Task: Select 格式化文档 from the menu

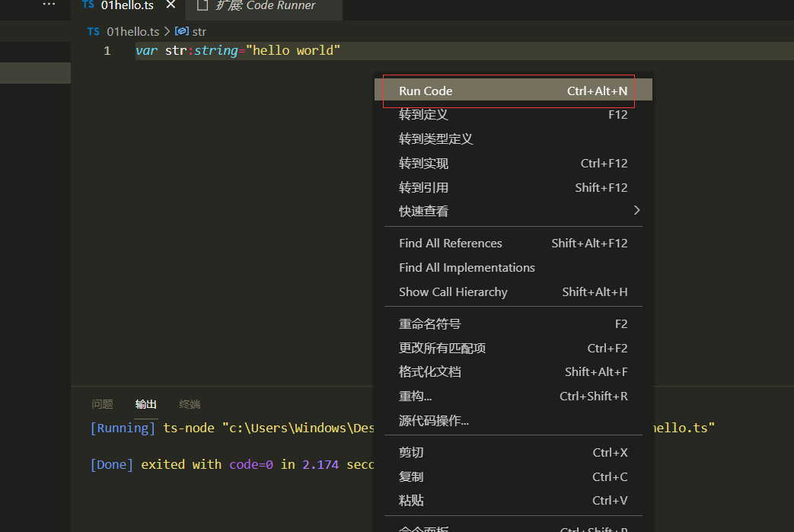Action: [x=513, y=372]
